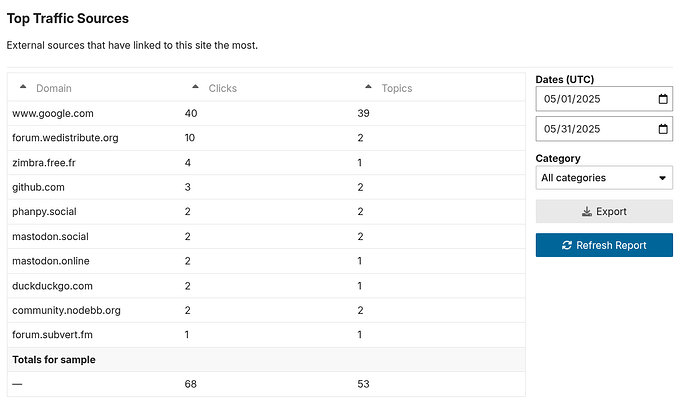Click the Export button
Image resolution: width=690 pixels, height=406 pixels.
click(604, 212)
